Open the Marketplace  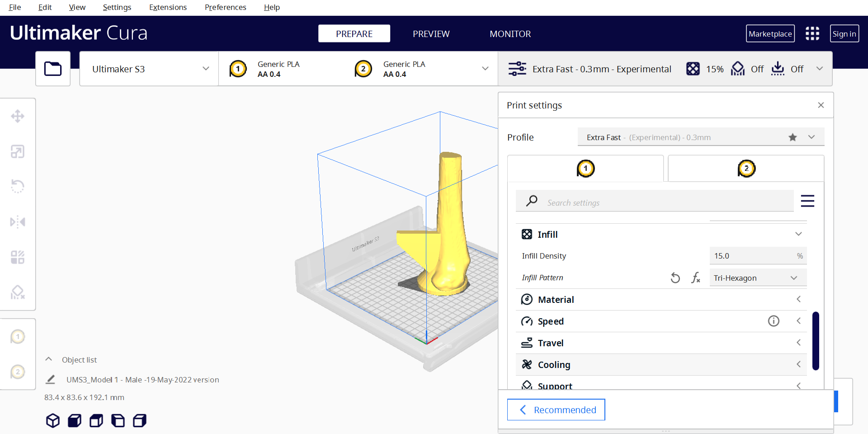coord(770,33)
